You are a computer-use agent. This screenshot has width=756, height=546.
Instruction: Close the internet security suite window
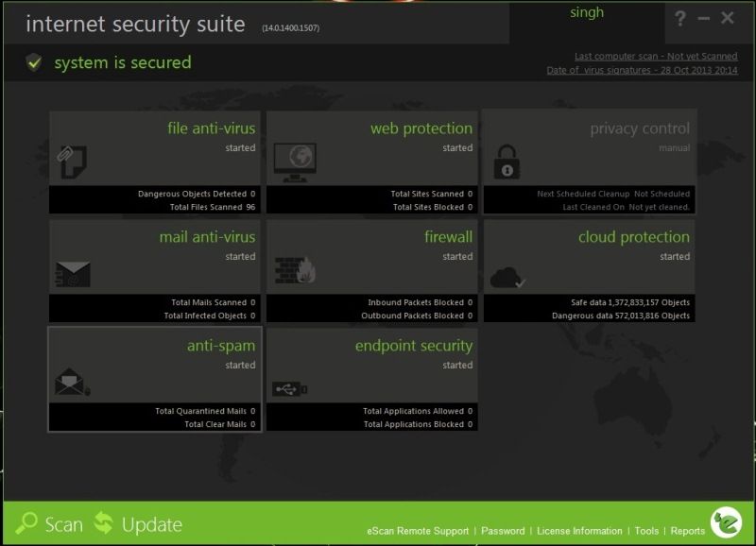pyautogui.click(x=727, y=18)
